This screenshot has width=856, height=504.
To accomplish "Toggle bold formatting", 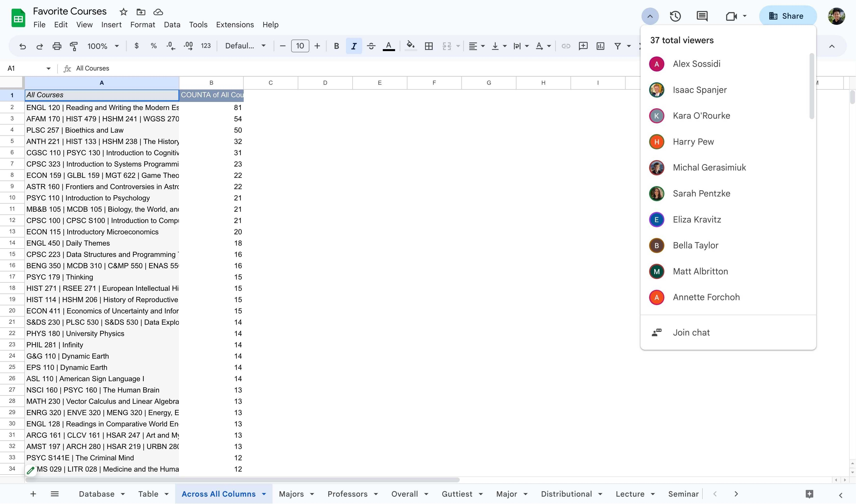I will tap(336, 46).
